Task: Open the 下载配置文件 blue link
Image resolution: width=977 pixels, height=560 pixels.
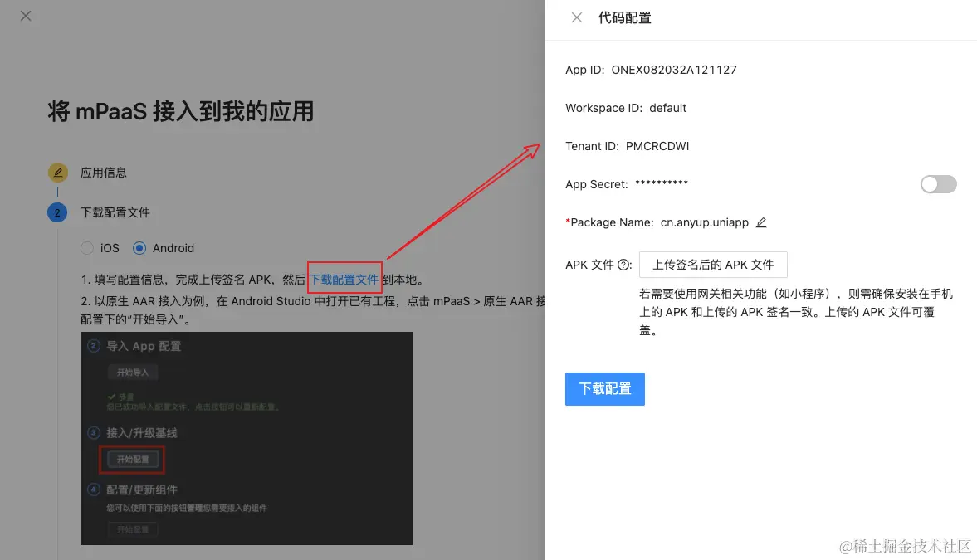Action: tap(344, 280)
